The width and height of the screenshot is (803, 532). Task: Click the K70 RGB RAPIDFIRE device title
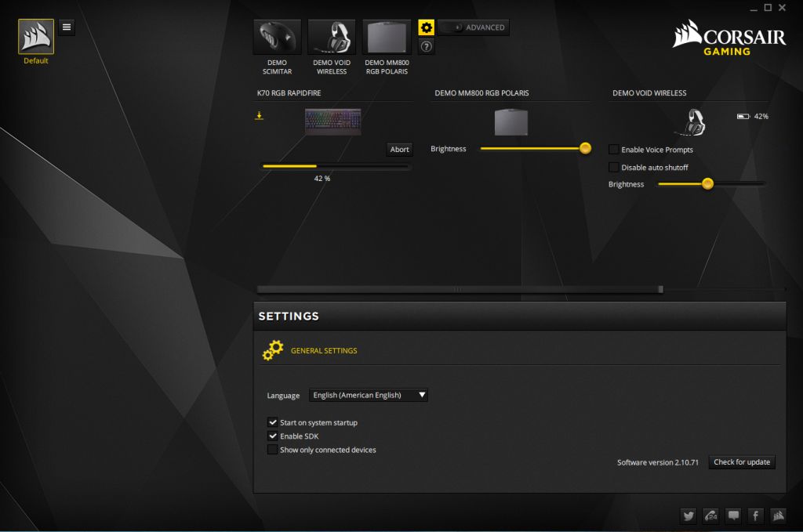tap(289, 93)
